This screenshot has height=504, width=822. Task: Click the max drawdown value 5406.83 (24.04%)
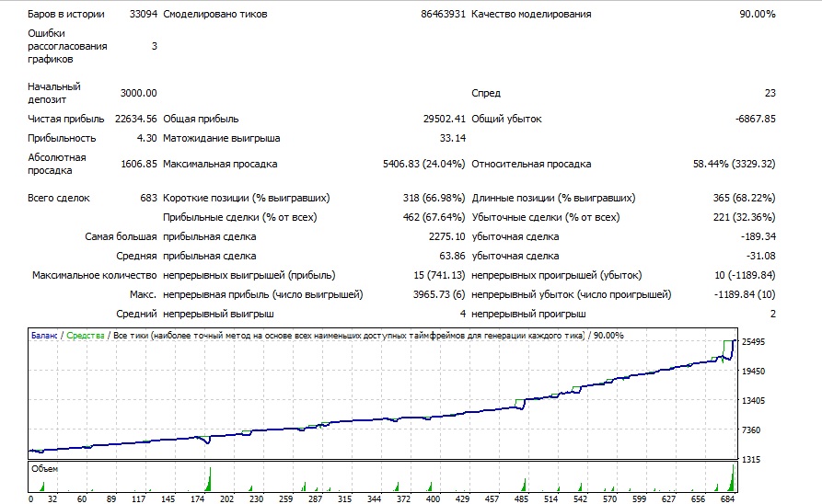click(x=423, y=164)
